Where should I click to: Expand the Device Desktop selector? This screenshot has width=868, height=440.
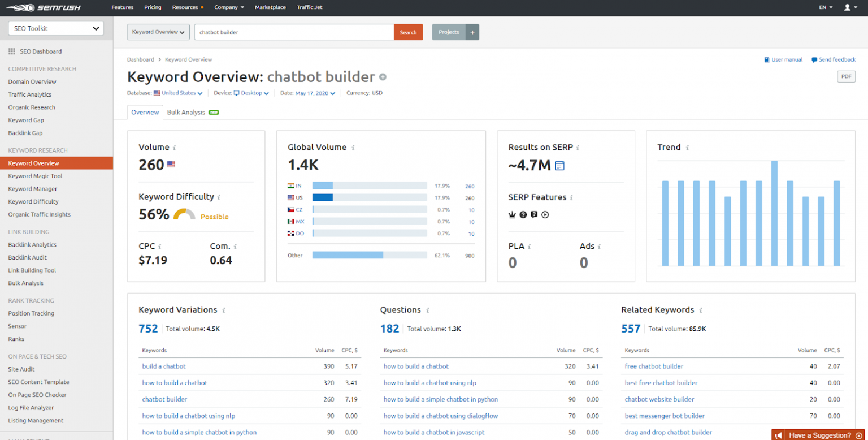[x=251, y=93]
